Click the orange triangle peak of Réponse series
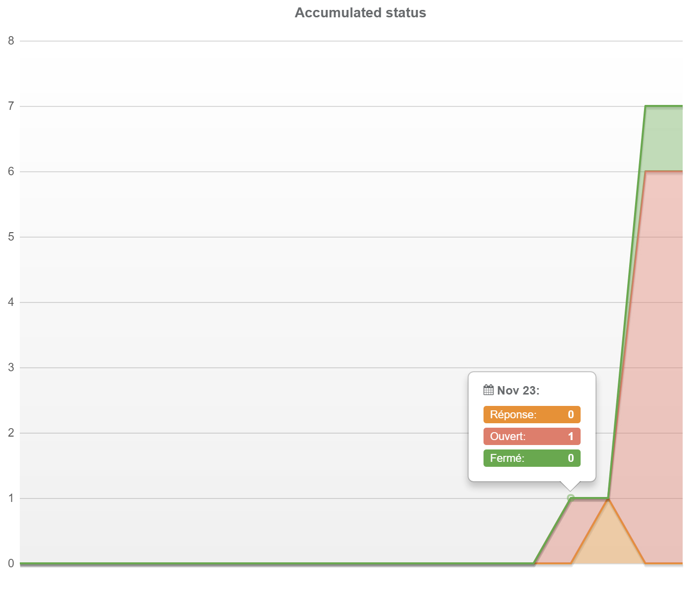Viewport: 700px width, 596px height. click(x=608, y=540)
